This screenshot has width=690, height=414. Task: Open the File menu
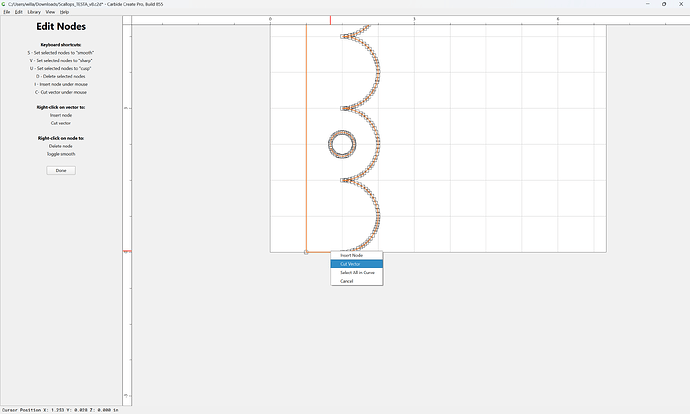click(x=7, y=12)
